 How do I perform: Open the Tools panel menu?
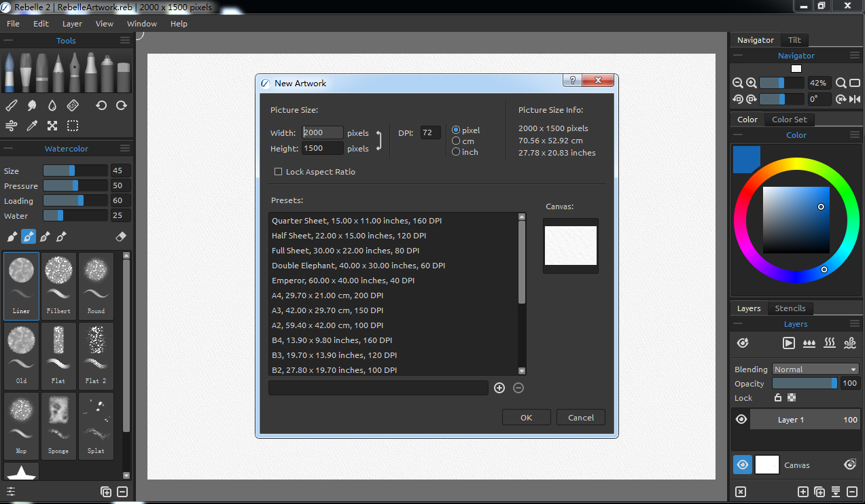125,41
